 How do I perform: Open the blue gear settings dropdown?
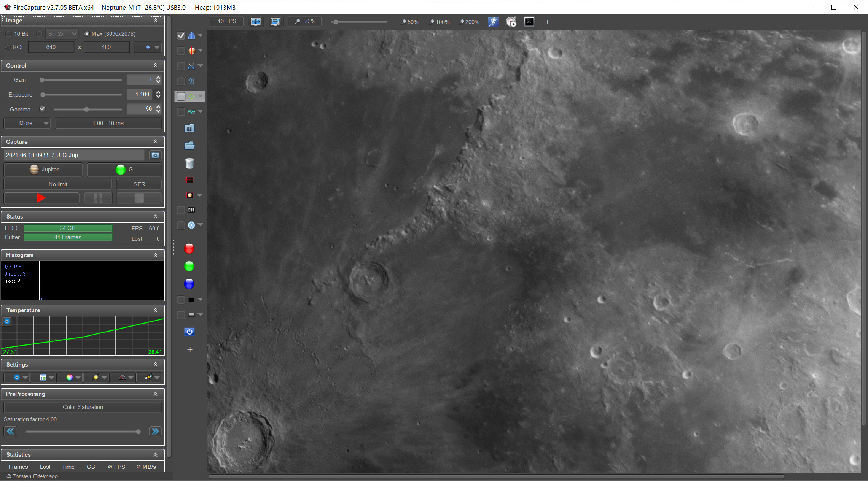17,378
